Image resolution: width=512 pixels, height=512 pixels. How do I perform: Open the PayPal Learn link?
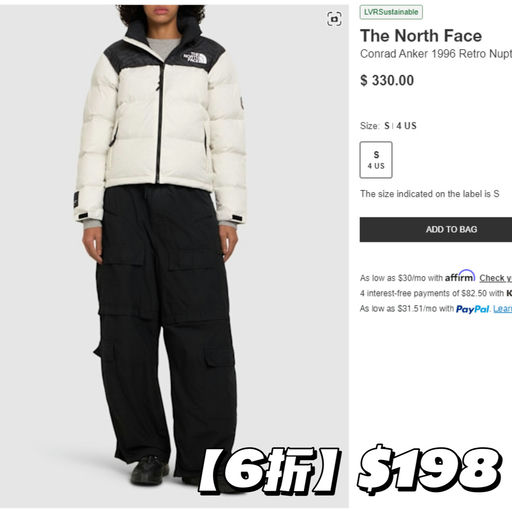[x=502, y=309]
